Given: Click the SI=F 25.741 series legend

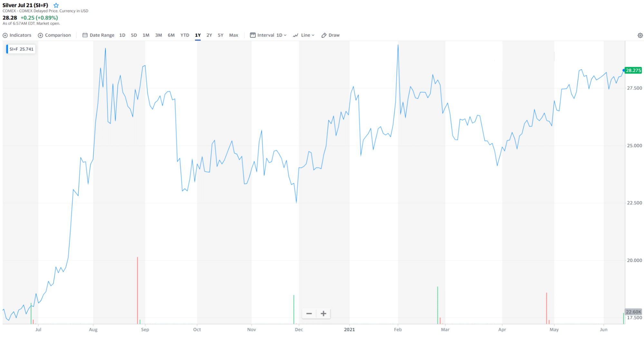Looking at the screenshot, I should click(20, 49).
